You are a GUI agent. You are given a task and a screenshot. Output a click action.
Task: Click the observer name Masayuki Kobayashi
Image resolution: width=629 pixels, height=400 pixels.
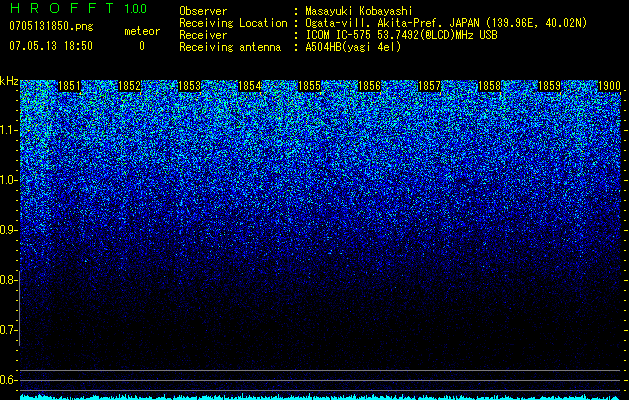[x=359, y=11]
